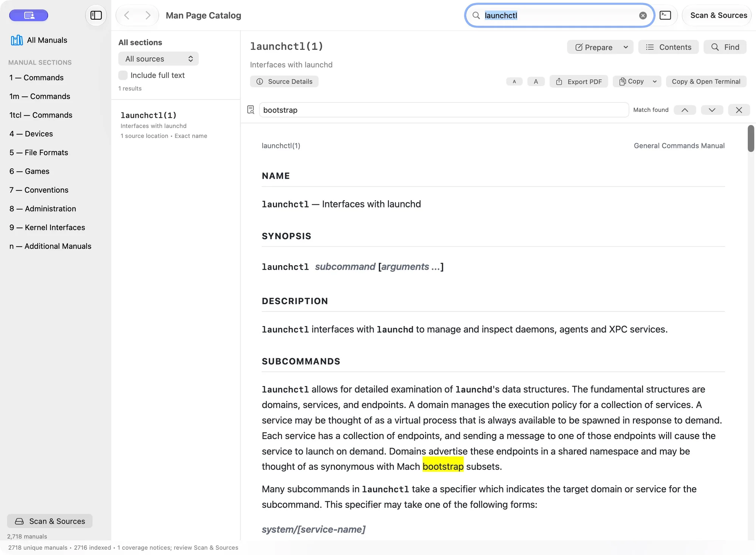The image size is (756, 555).
Task: Open Source Details info
Action: click(x=284, y=82)
